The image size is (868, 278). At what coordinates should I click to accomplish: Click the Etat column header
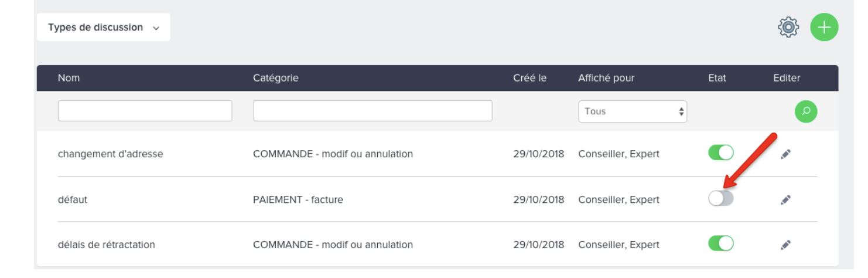717,78
